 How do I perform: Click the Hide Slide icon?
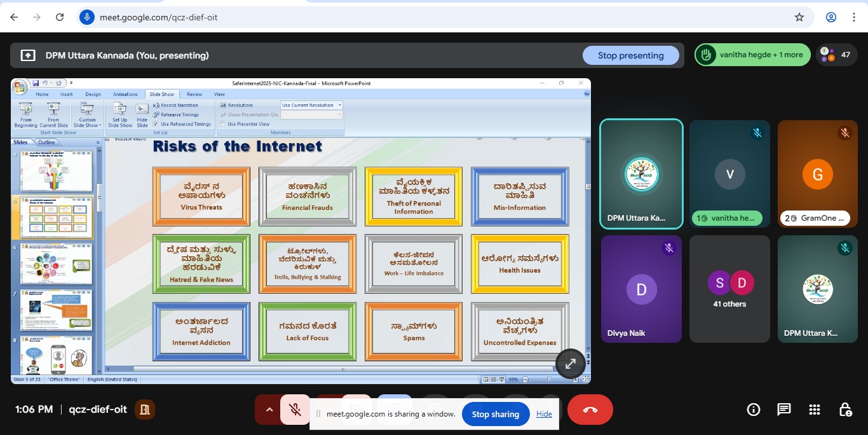tap(142, 114)
